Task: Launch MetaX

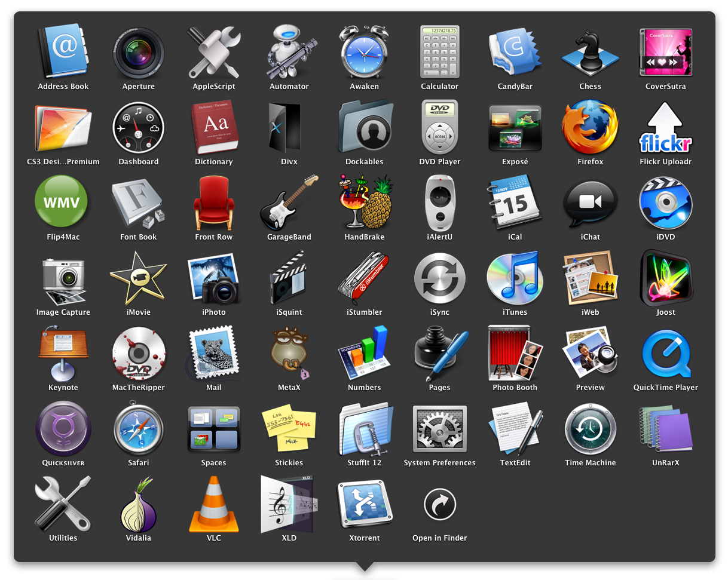Action: [x=289, y=353]
